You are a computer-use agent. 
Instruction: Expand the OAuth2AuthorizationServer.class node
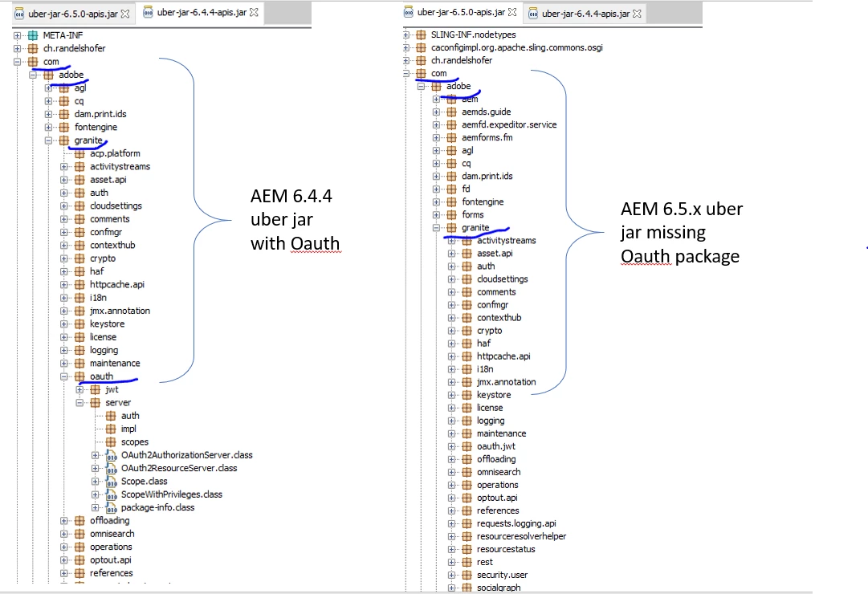pos(96,455)
